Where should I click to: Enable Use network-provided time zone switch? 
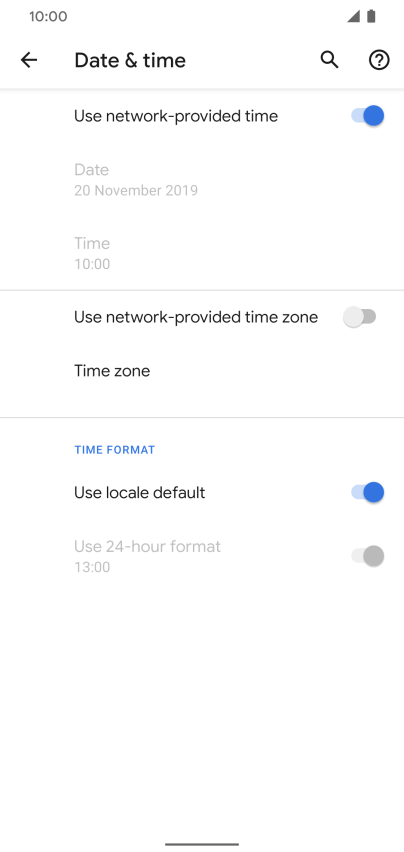(x=360, y=317)
